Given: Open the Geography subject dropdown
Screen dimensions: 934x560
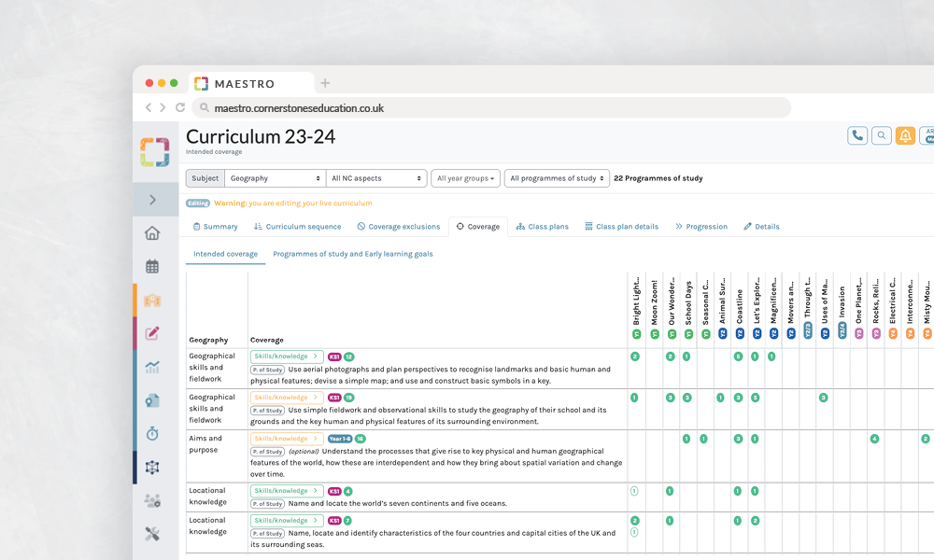Looking at the screenshot, I should click(x=275, y=178).
